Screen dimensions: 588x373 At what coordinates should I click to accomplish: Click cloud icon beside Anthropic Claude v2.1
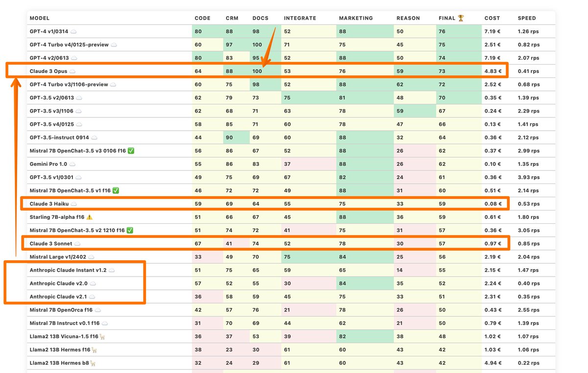[x=92, y=297]
